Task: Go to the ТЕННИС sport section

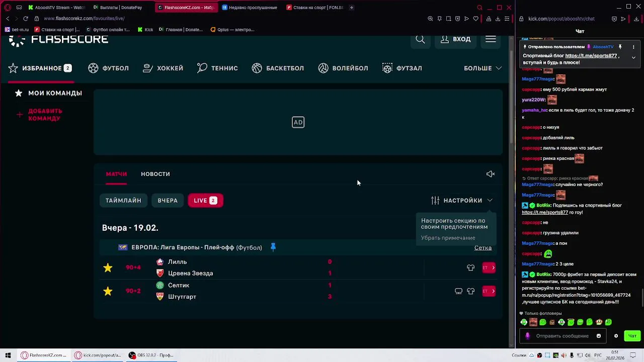Action: pos(217,68)
